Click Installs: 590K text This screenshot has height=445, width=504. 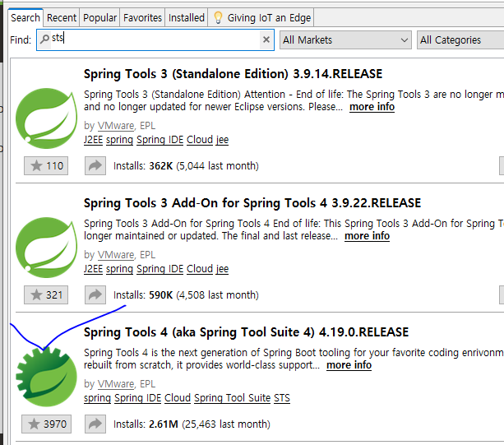point(143,294)
